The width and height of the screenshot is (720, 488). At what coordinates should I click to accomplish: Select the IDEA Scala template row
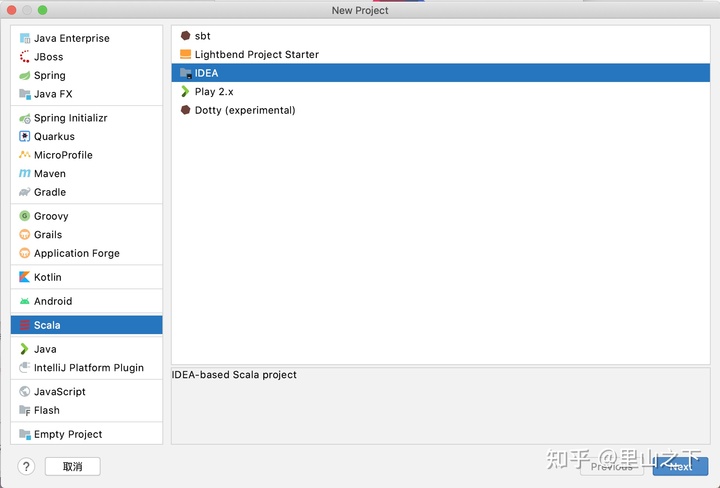441,73
